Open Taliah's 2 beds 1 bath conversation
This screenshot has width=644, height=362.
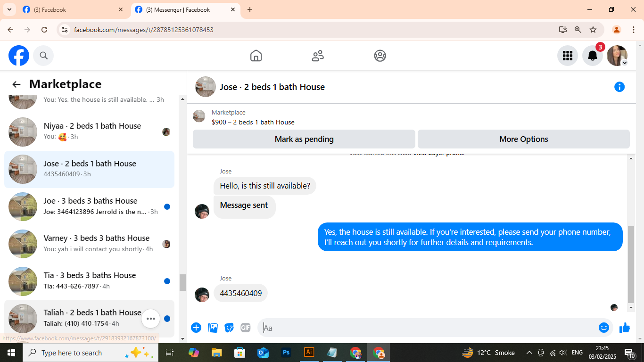pos(89,318)
